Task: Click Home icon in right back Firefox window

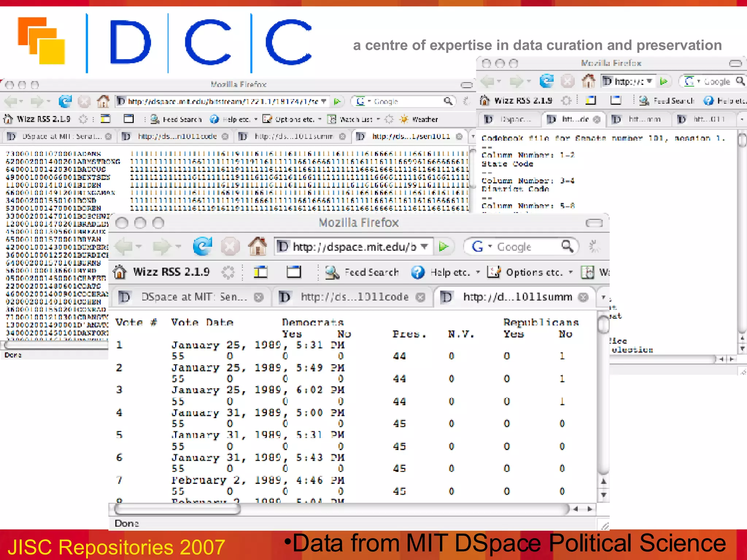Action: [x=588, y=81]
